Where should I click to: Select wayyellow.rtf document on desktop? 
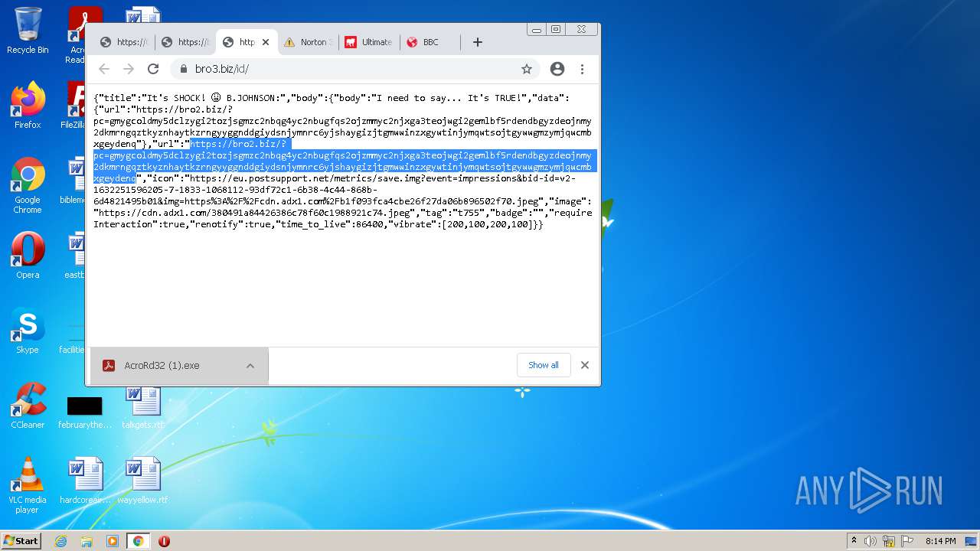pyautogui.click(x=143, y=481)
